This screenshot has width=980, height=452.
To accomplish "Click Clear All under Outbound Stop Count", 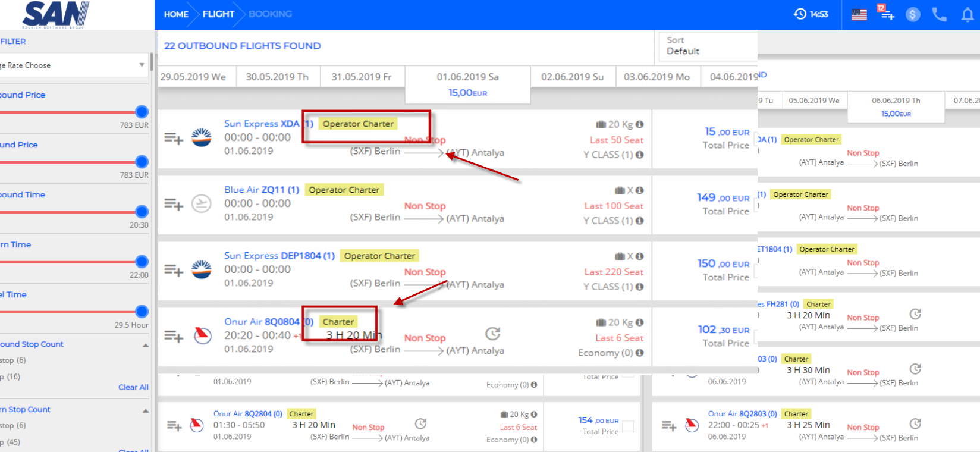I will click(133, 387).
